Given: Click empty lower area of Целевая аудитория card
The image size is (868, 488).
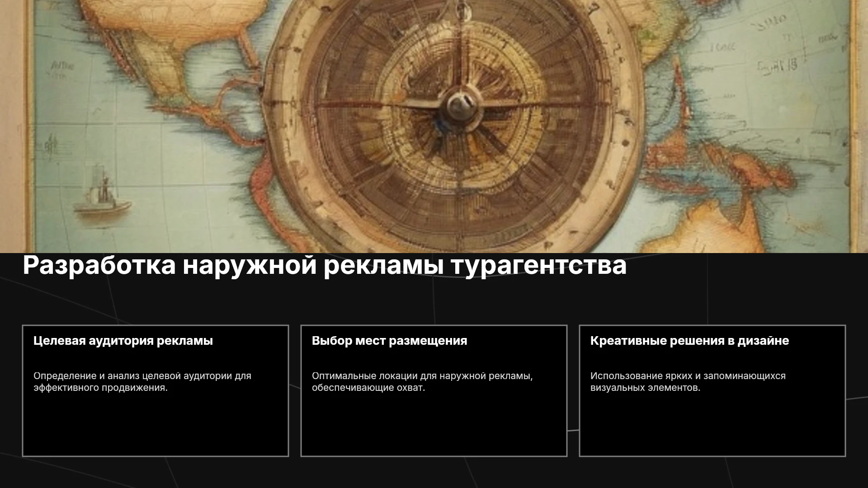Looking at the screenshot, I should (156, 425).
